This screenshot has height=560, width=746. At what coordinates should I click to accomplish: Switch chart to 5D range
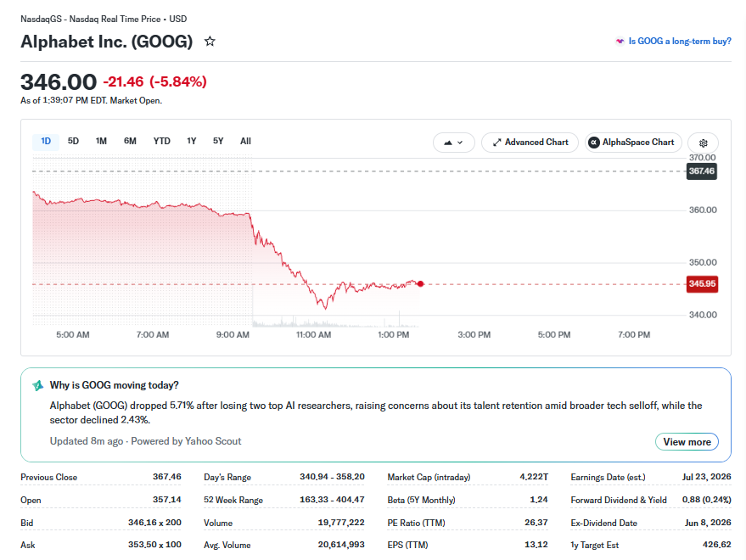pyautogui.click(x=73, y=142)
